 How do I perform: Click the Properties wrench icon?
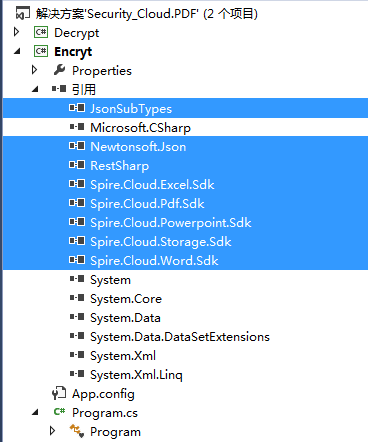59,70
